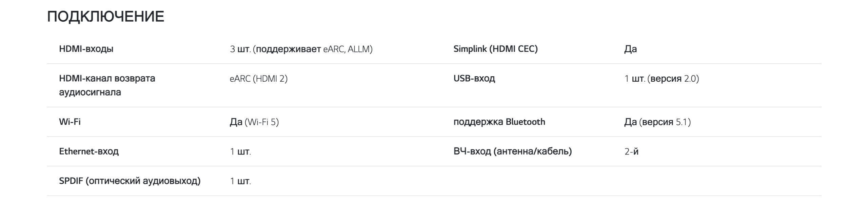Click the ВЧ-вход (антенна/кабель) label
868x205 pixels.
512,151
